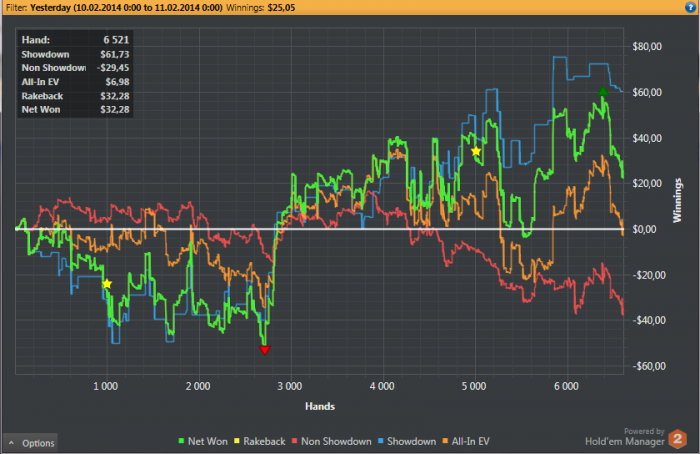The width and height of the screenshot is (700, 454).
Task: Click the Showdown legend label
Action: point(412,442)
